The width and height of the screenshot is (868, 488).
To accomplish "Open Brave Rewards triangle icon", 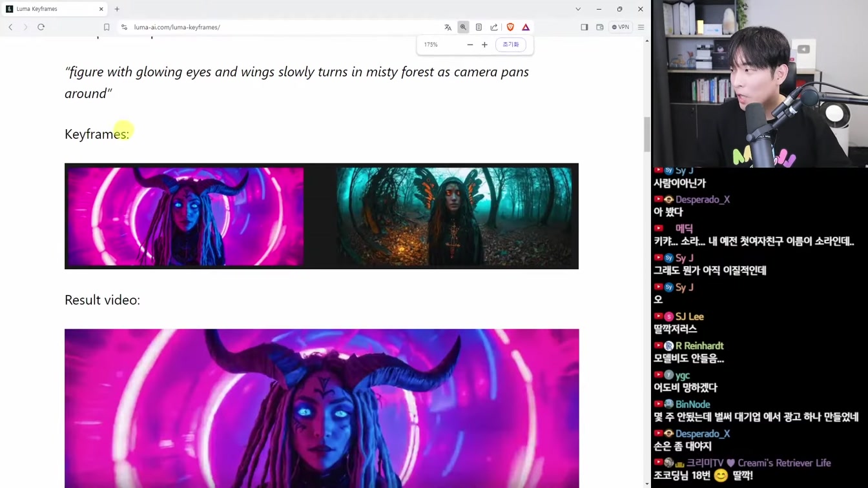I will [x=526, y=27].
